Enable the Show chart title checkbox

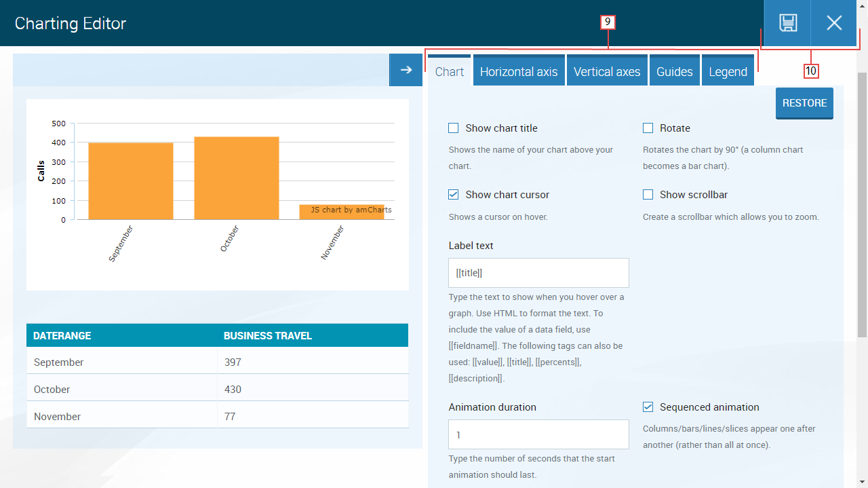pos(454,128)
